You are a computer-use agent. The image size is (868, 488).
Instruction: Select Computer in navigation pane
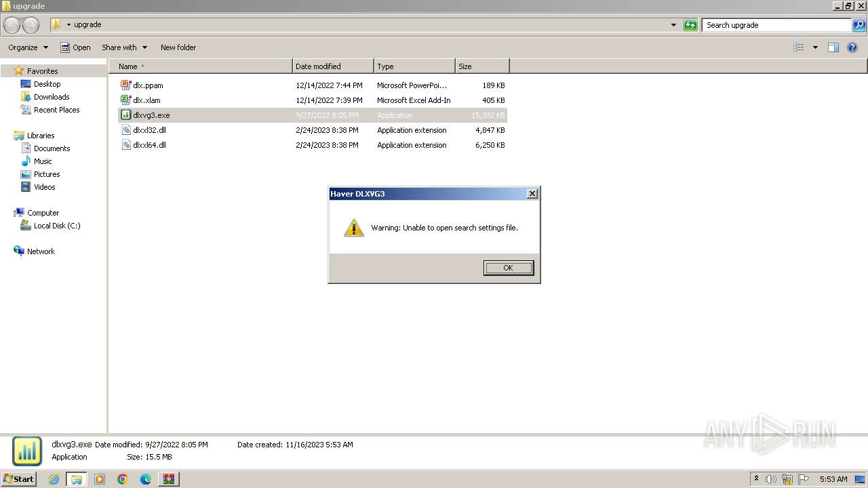pos(43,213)
